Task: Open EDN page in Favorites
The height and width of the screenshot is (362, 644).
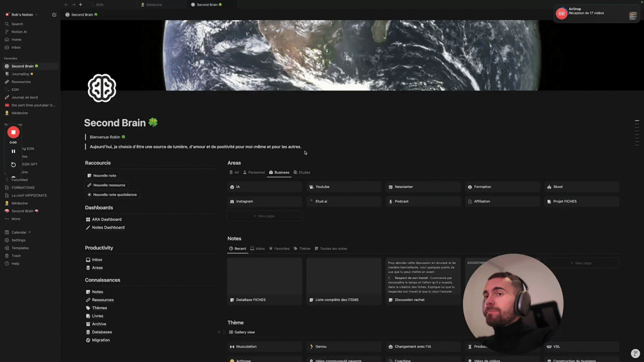Action: coord(15,89)
